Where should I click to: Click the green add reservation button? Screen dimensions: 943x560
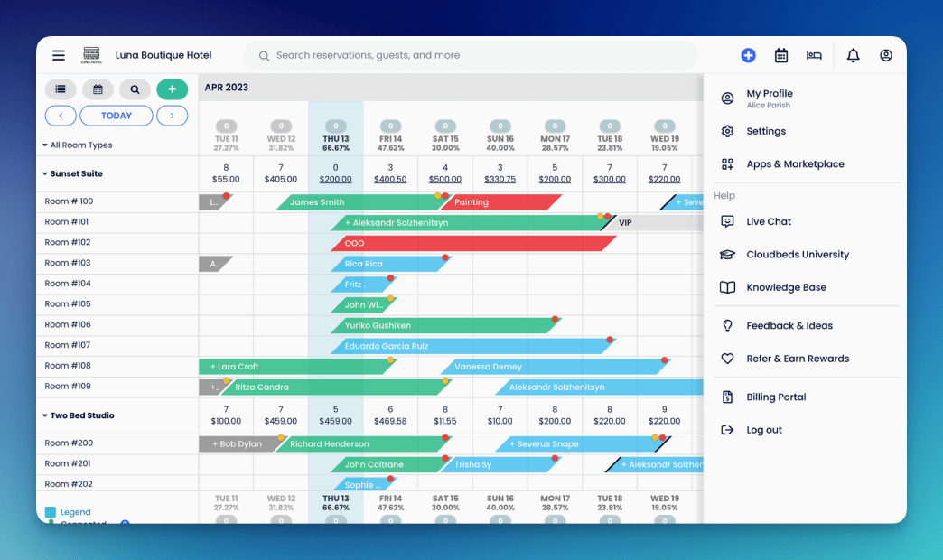(172, 89)
